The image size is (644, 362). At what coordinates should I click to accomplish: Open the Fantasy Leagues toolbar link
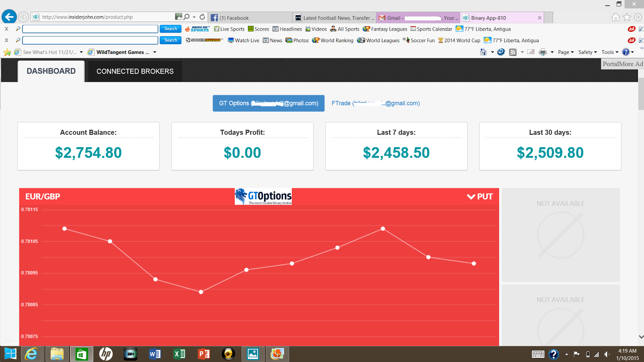pyautogui.click(x=385, y=29)
